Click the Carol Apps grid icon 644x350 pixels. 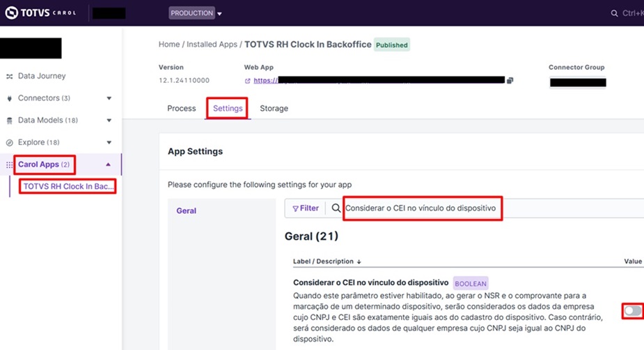click(10, 165)
